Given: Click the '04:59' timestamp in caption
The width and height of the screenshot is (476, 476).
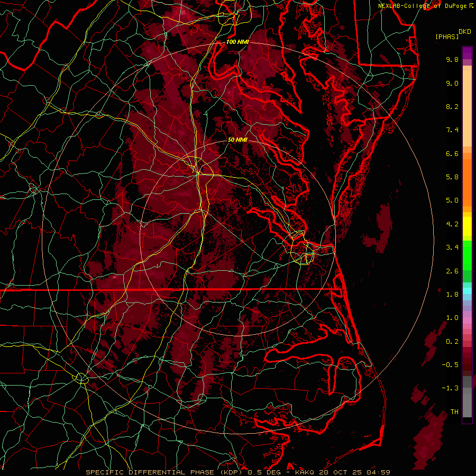Looking at the screenshot, I should click(378, 472).
